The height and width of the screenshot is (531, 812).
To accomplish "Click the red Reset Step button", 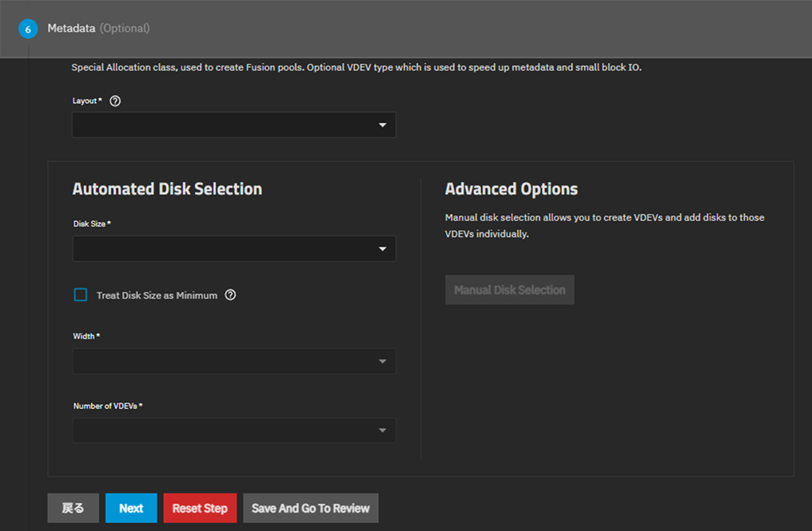I will pyautogui.click(x=200, y=508).
